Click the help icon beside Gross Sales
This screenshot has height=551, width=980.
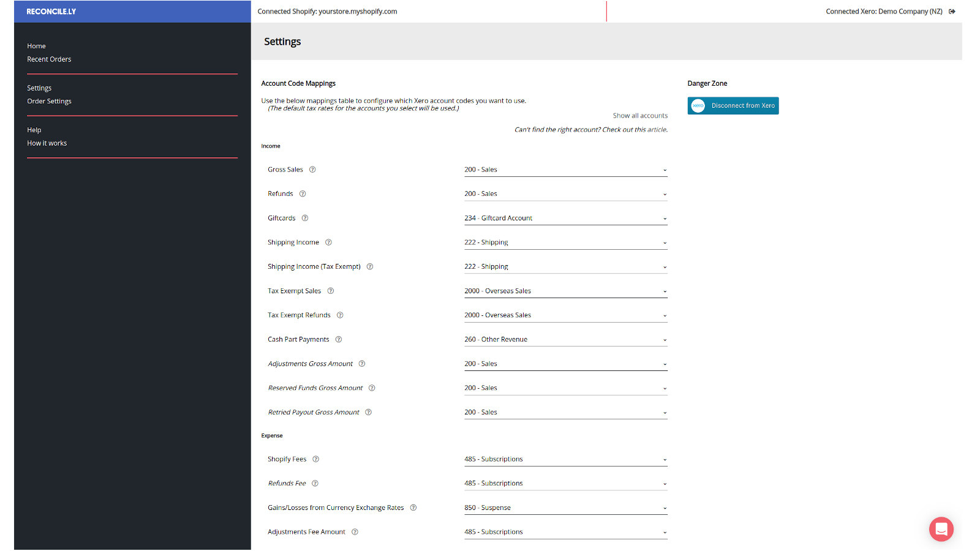[312, 170]
